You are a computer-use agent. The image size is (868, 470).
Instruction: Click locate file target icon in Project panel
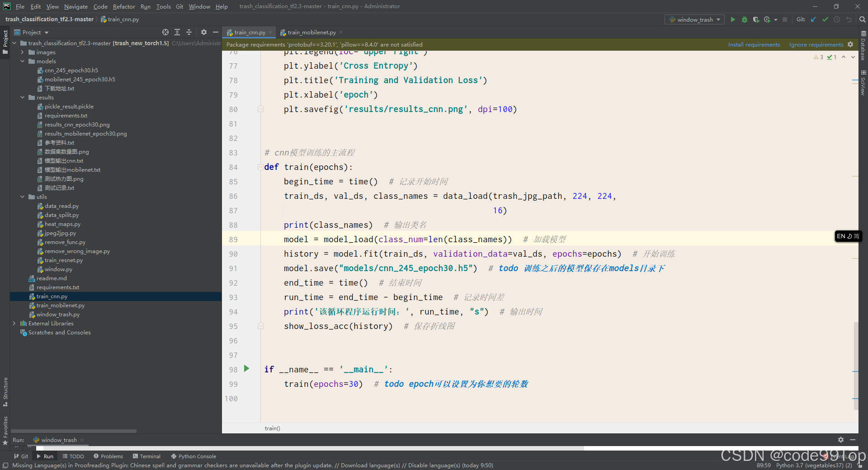point(165,32)
